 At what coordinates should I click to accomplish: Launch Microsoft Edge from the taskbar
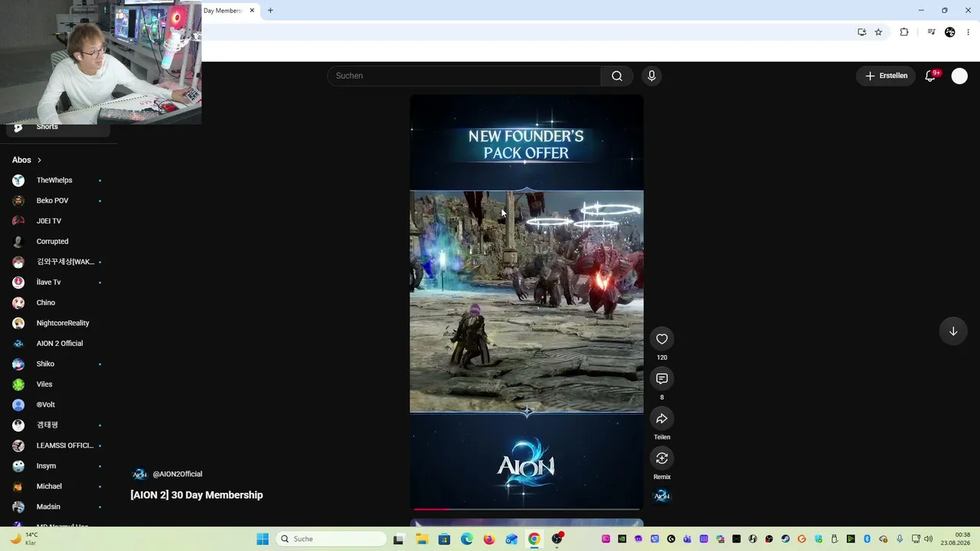[x=467, y=539]
